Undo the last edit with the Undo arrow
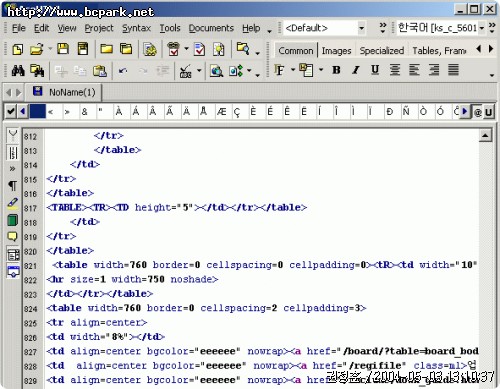500x389 pixels. [x=123, y=71]
